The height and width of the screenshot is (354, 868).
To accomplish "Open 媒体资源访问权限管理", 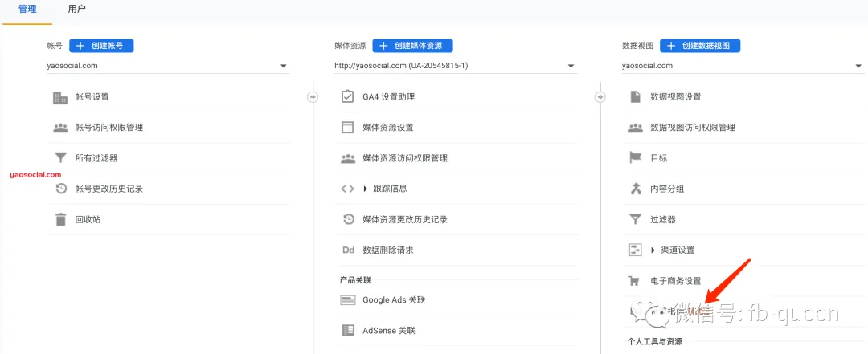I will pos(405,158).
